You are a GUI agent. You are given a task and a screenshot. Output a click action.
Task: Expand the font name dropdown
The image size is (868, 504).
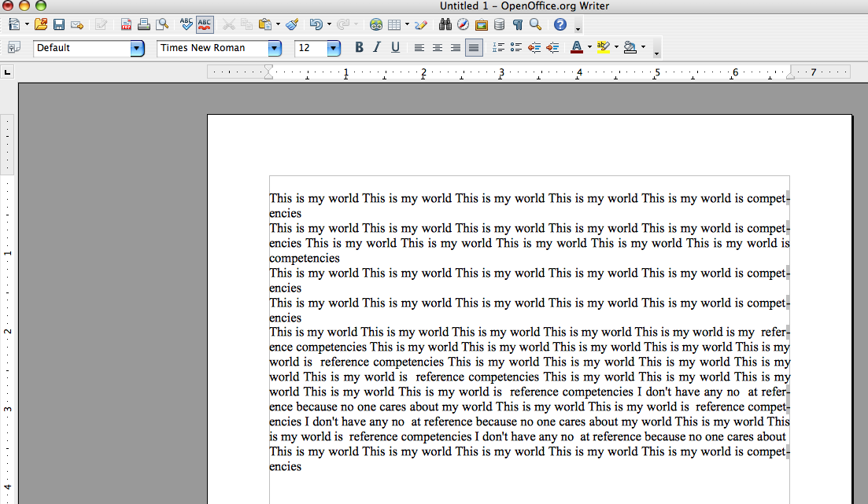pyautogui.click(x=274, y=49)
